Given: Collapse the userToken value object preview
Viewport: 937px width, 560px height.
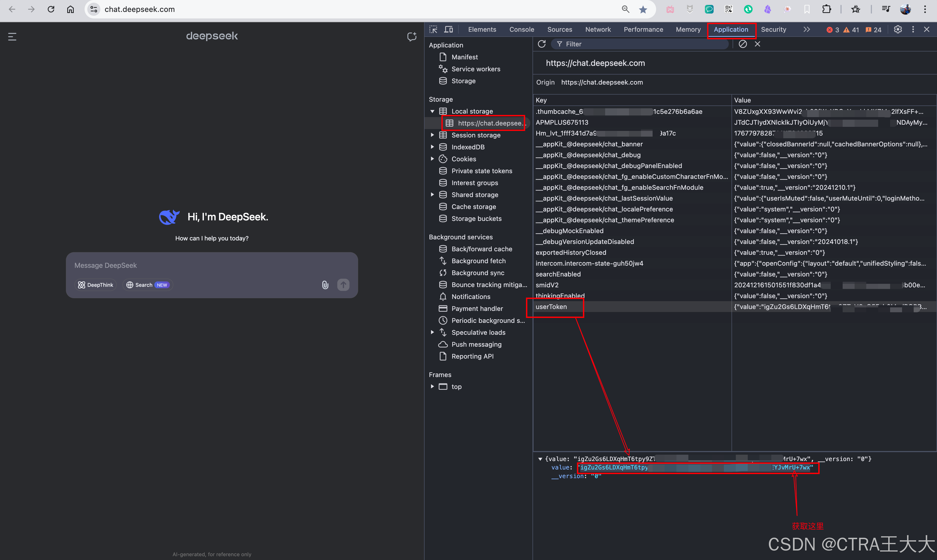Looking at the screenshot, I should (540, 459).
